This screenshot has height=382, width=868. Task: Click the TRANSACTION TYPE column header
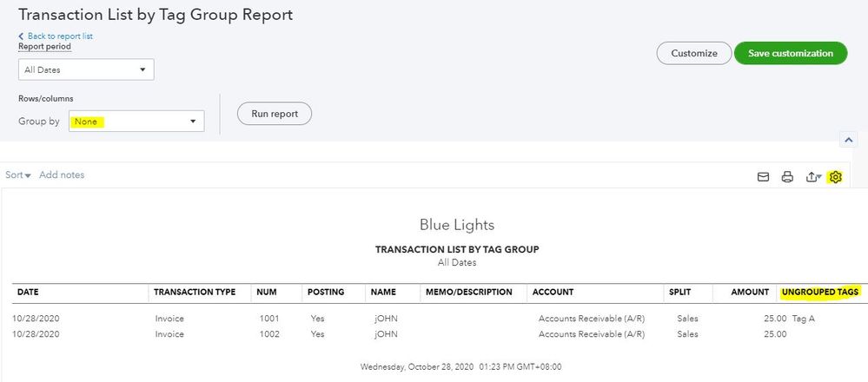pyautogui.click(x=195, y=293)
